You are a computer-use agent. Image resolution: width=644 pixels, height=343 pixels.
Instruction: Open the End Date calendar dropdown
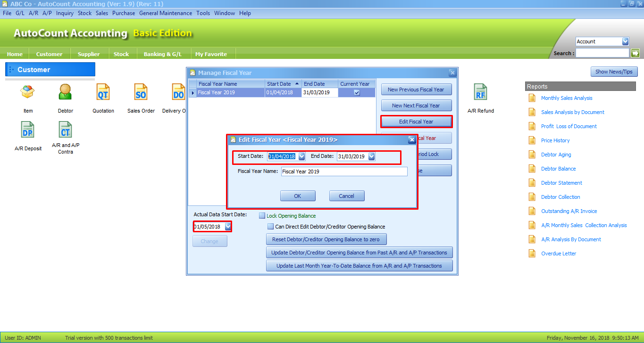(x=371, y=156)
